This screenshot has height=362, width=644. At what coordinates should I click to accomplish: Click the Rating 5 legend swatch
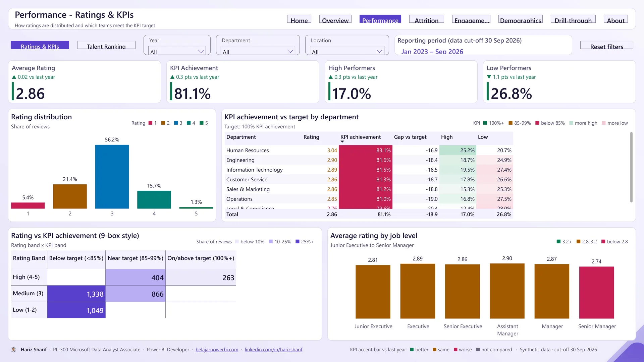[x=202, y=123]
